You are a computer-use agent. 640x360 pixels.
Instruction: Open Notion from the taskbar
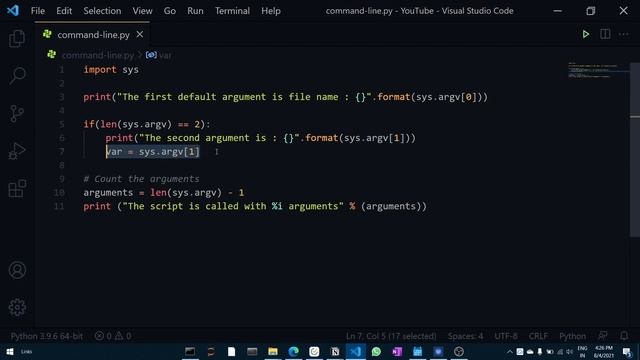(x=335, y=351)
